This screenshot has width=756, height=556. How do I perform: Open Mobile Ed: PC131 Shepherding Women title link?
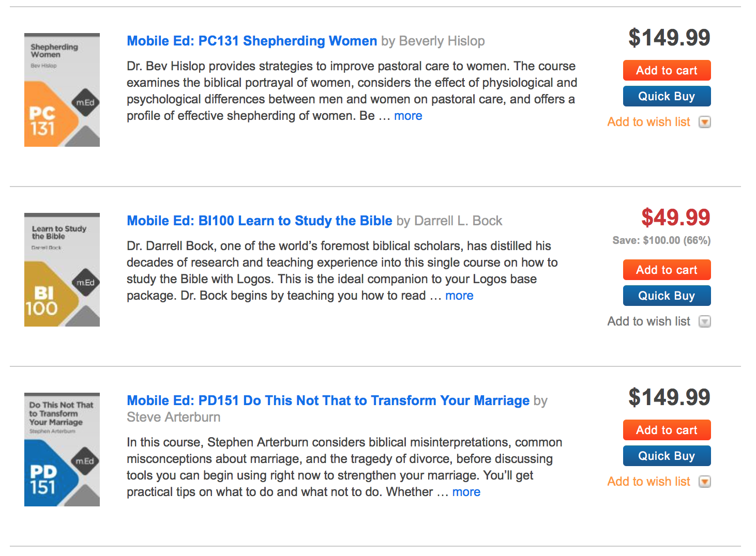click(x=252, y=41)
